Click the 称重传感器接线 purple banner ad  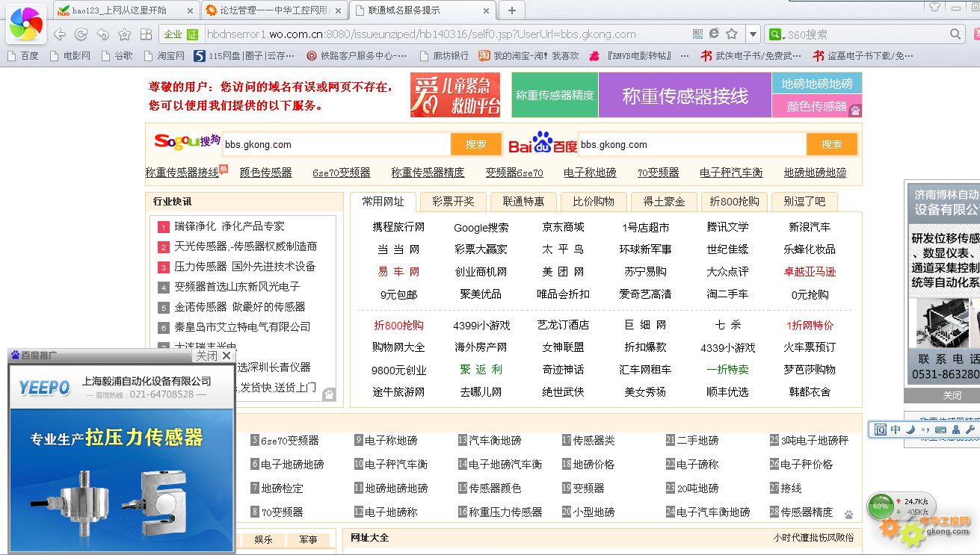[x=685, y=96]
